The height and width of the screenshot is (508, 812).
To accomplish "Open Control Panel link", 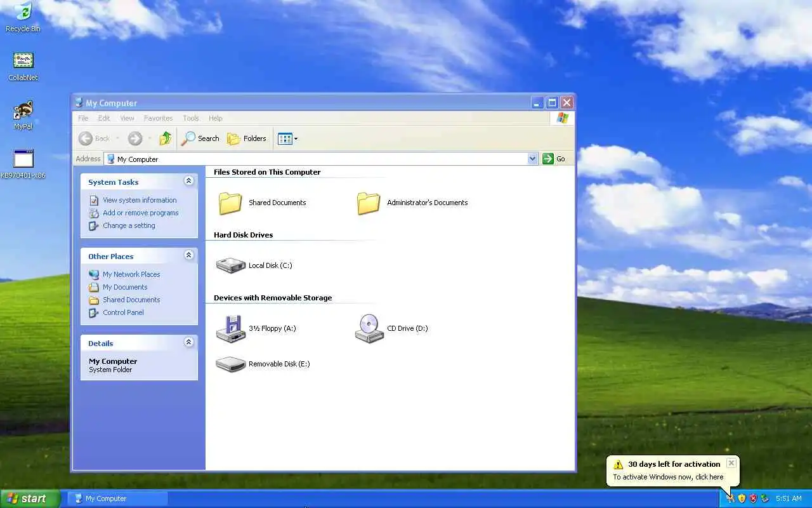I will coord(123,312).
